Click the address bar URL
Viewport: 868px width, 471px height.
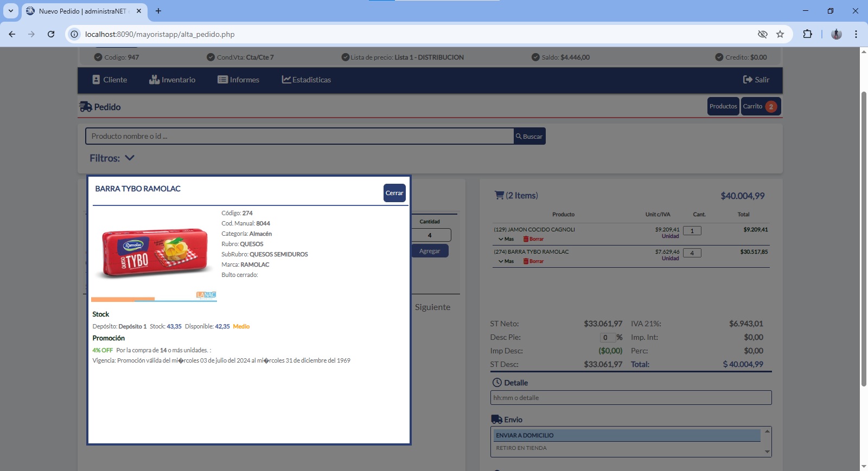[160, 34]
